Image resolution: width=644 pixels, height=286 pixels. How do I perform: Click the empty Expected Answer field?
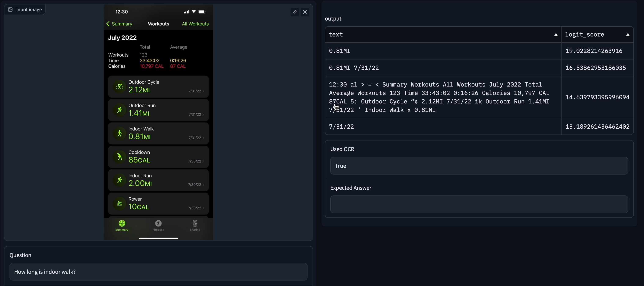point(479,204)
